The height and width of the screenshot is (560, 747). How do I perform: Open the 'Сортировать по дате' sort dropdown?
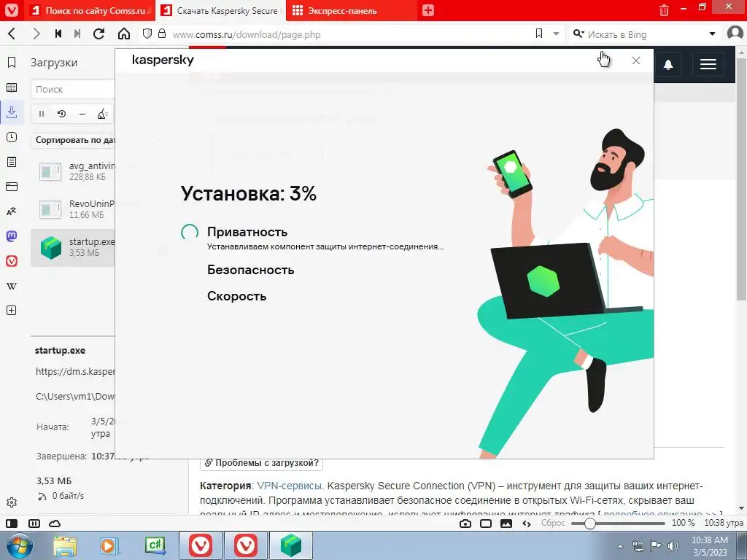74,140
